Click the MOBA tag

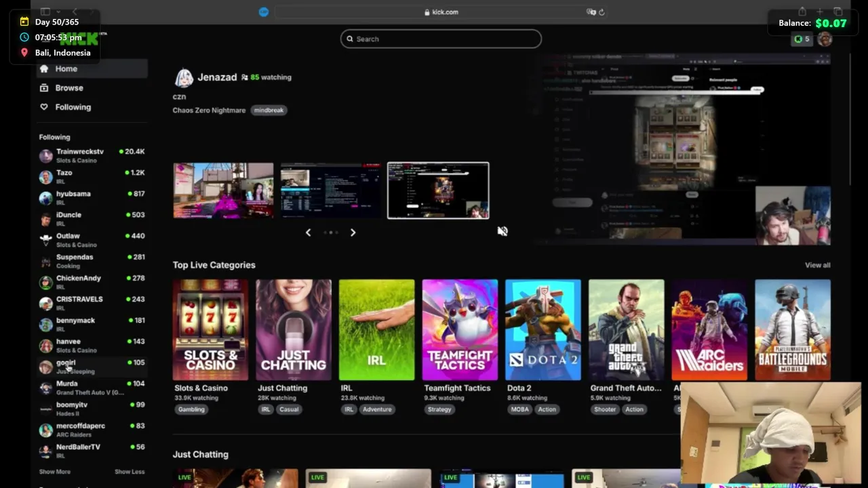pos(520,409)
